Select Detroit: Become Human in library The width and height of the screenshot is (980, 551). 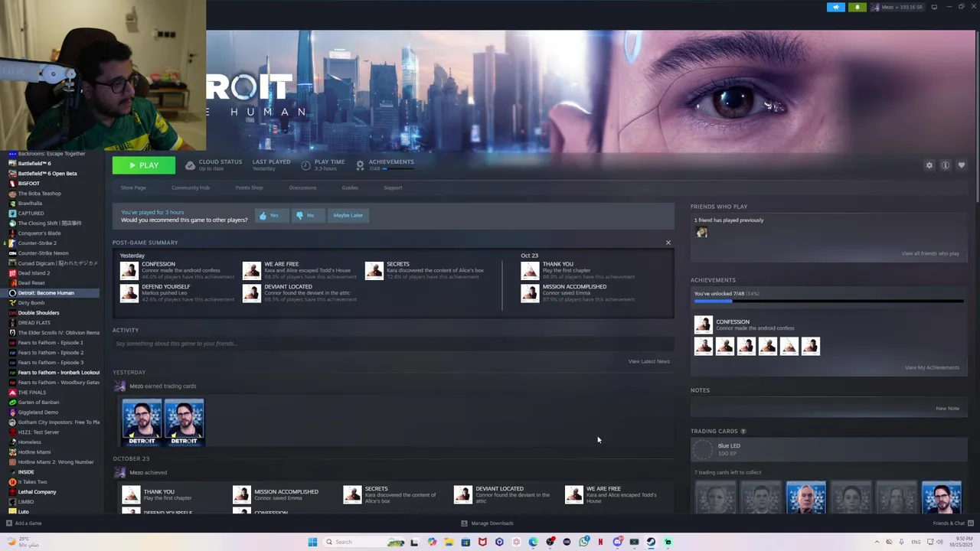(x=46, y=293)
